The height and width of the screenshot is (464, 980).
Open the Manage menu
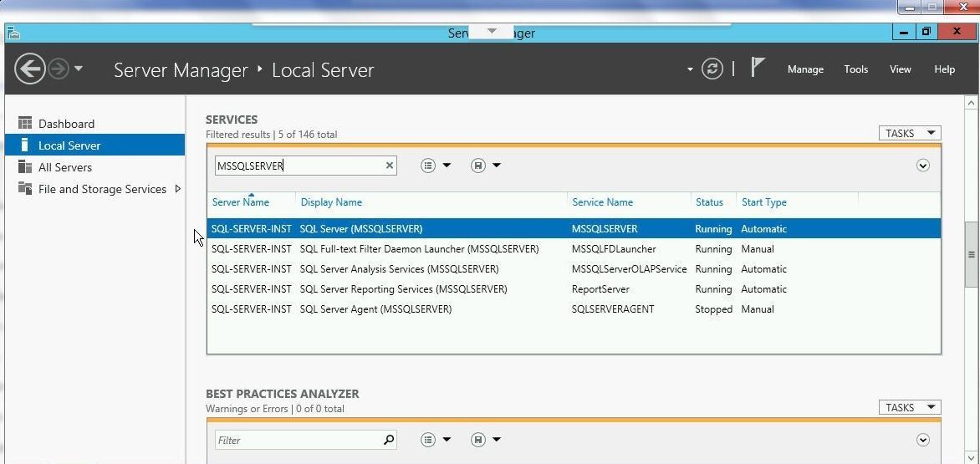tap(805, 69)
